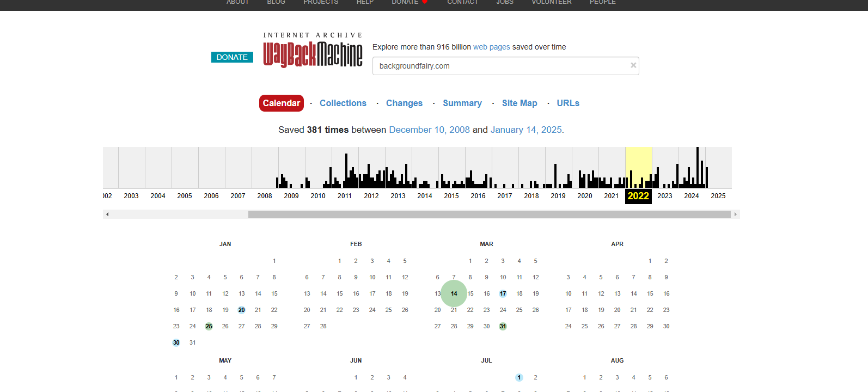Image resolution: width=868 pixels, height=392 pixels.
Task: Open the March 31 snapshot
Action: (x=503, y=326)
